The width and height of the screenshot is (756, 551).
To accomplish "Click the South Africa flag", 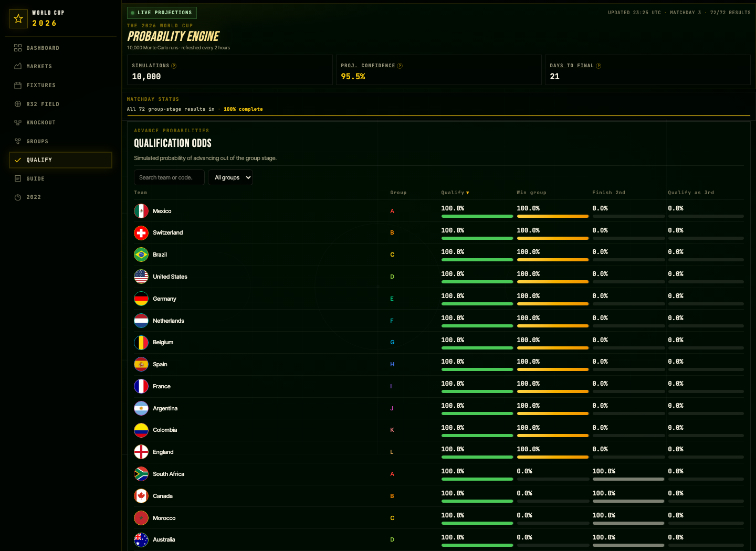I will tap(141, 474).
